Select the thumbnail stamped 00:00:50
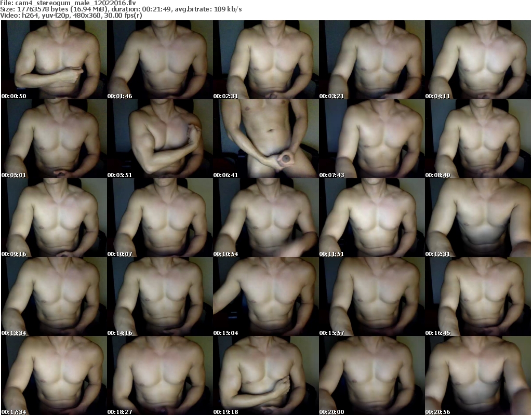Image resolution: width=532 pixels, height=415 pixels. point(54,60)
